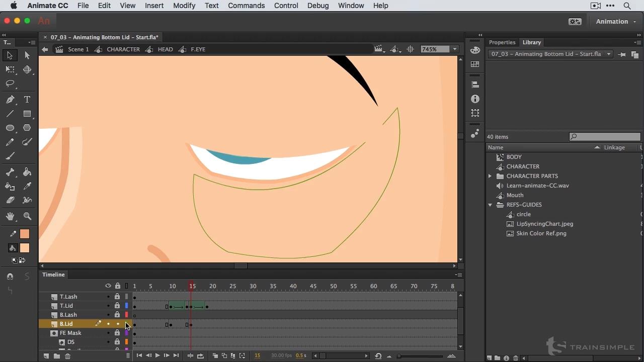
Task: Toggle outline view for B.Lash layer
Action: [126, 315]
